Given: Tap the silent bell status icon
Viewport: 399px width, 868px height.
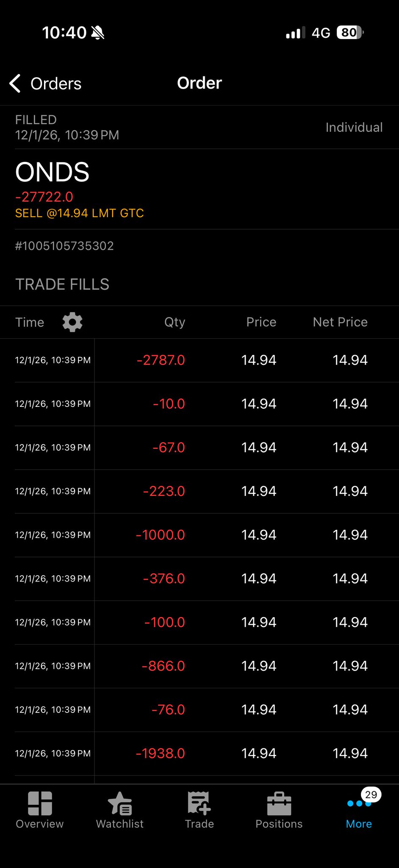Looking at the screenshot, I should pos(98,33).
